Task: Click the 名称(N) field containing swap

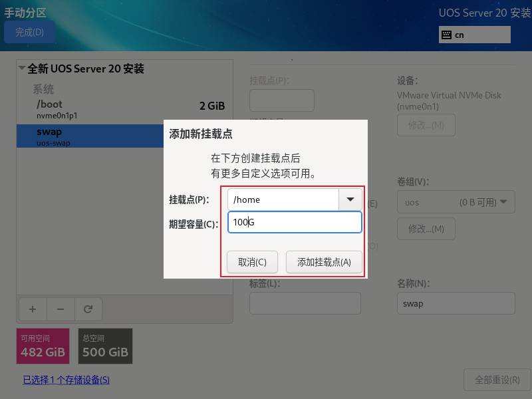Action: tap(456, 303)
